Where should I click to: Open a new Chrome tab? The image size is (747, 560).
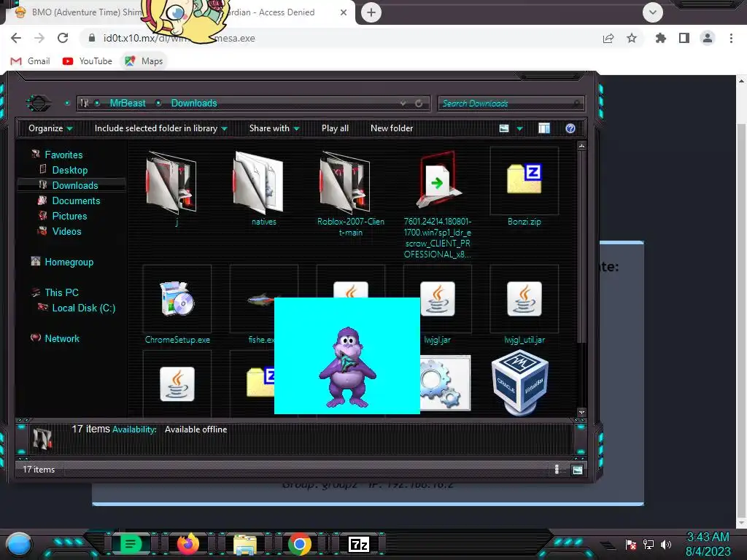coord(371,12)
